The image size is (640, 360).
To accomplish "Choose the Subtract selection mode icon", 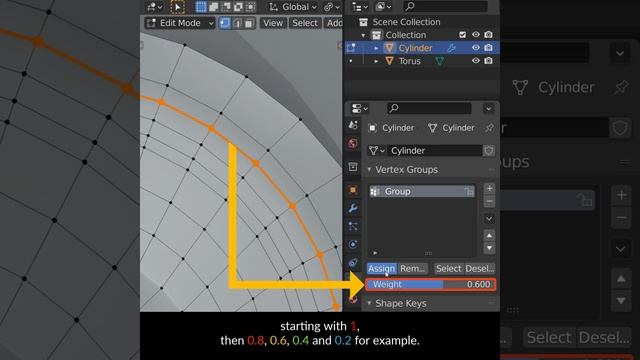I will click(226, 7).
